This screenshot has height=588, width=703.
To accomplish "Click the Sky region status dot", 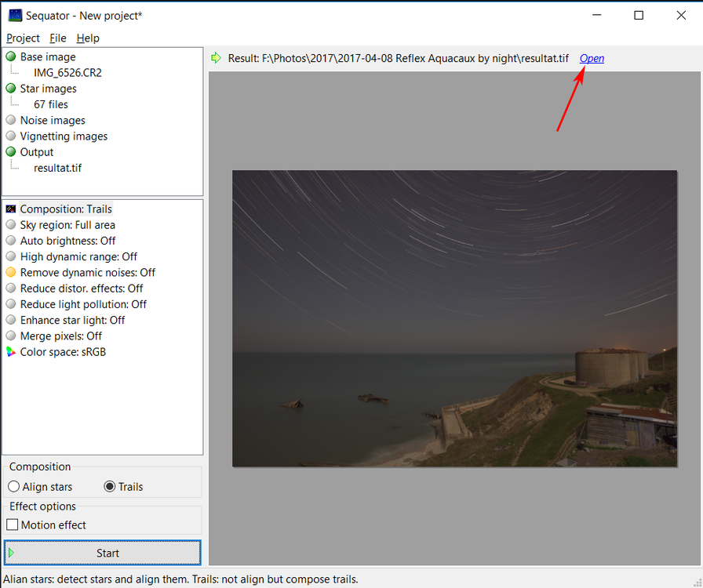I will tap(11, 224).
